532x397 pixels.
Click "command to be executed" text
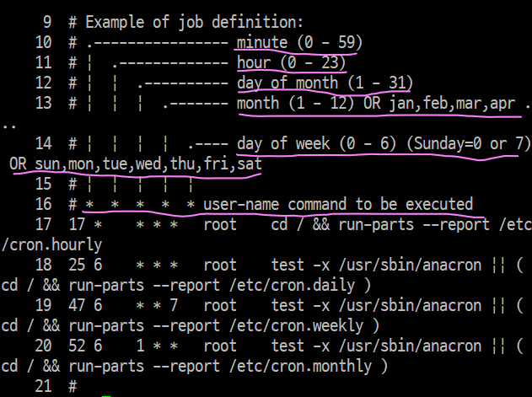[380, 205]
